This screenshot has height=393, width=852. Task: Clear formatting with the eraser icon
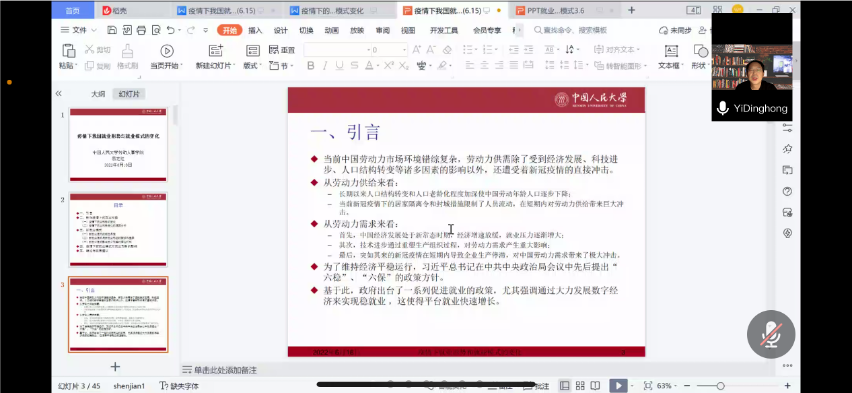(447, 49)
